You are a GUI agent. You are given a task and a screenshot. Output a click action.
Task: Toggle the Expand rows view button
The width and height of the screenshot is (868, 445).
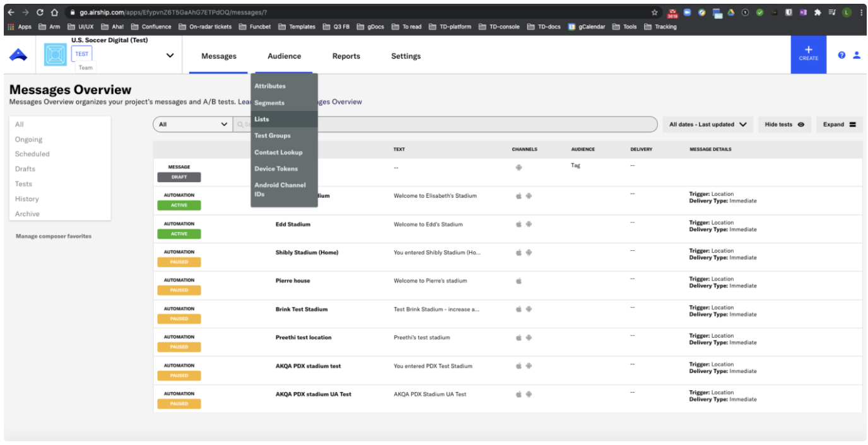839,125
